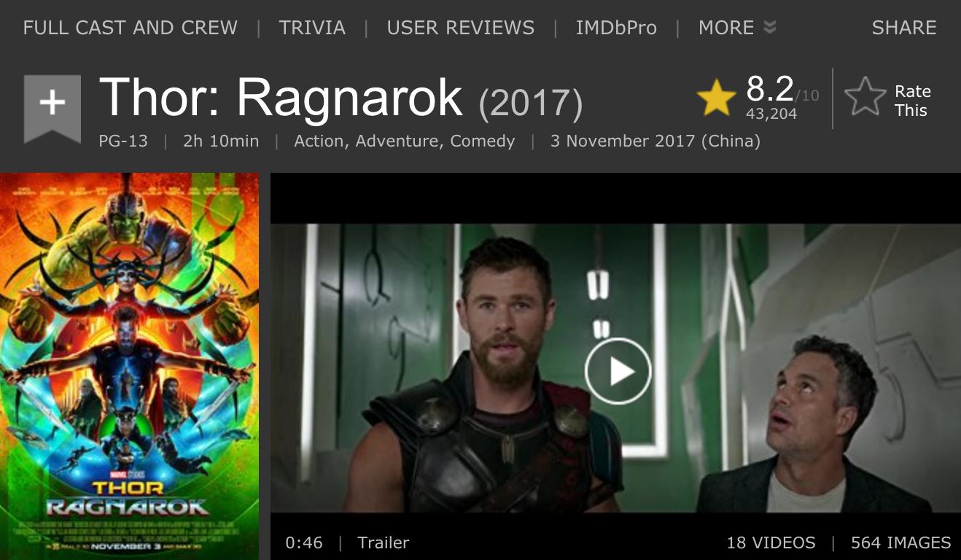Viewport: 961px width, 560px height.
Task: Select the Adventure genre link
Action: point(400,141)
